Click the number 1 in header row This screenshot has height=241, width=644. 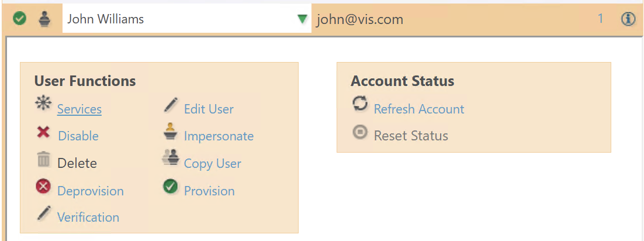[x=600, y=19]
